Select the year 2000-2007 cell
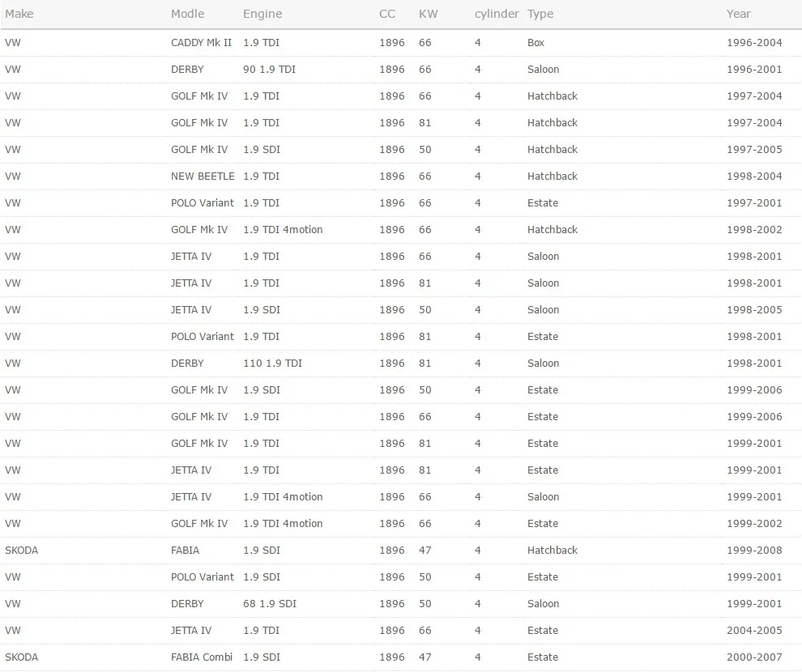Viewport: 802px width, 672px height. (x=754, y=657)
